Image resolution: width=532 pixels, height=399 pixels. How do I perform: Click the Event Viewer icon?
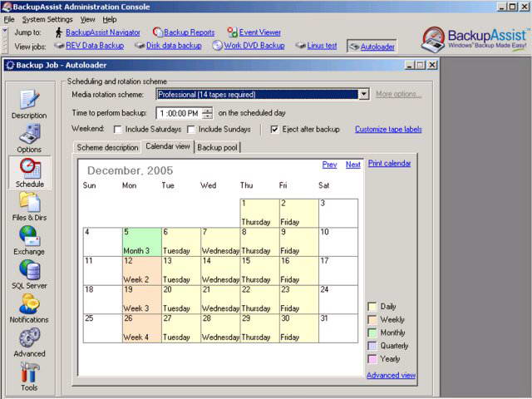[233, 32]
